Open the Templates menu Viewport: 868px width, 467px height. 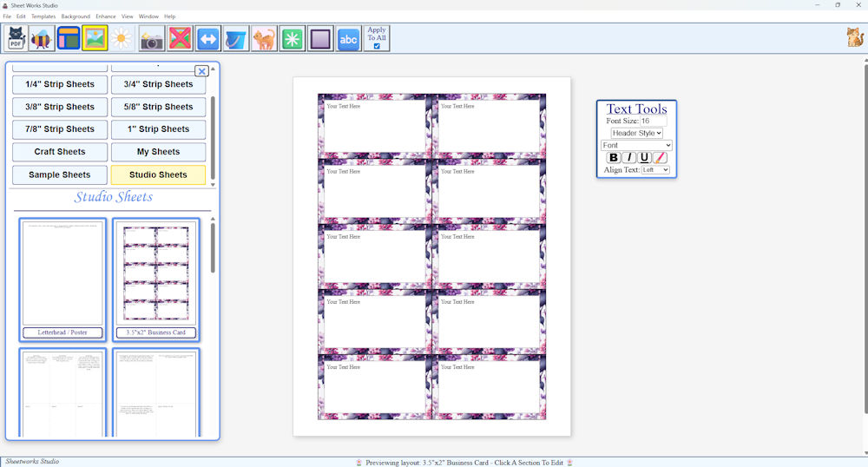click(x=43, y=16)
